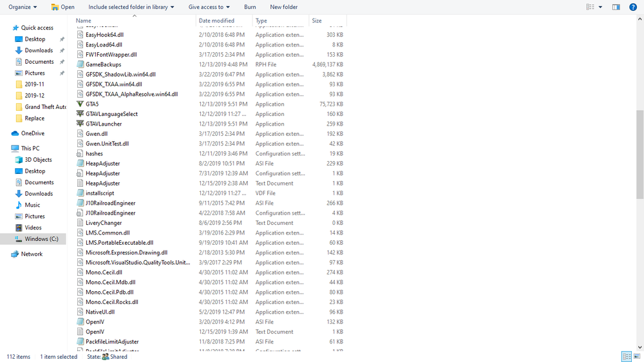This screenshot has height=362, width=644.
Task: Click the 3D Objects icon
Action: (19, 160)
